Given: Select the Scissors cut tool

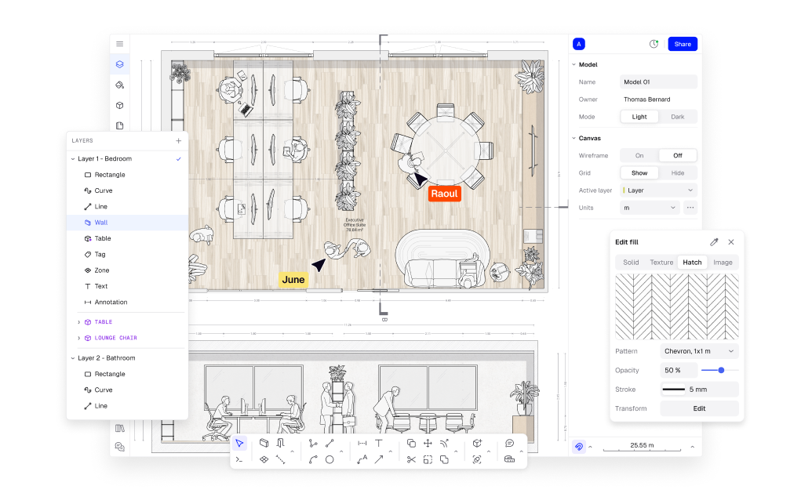Looking at the screenshot, I should pos(411,460).
